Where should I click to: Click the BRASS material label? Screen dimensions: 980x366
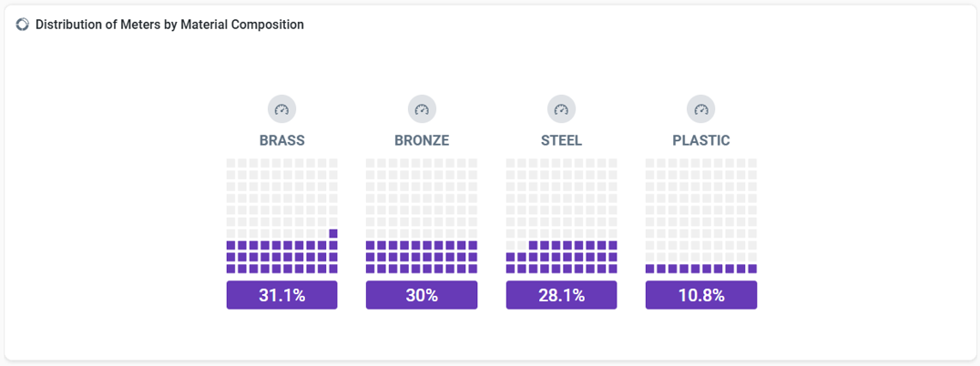281,141
